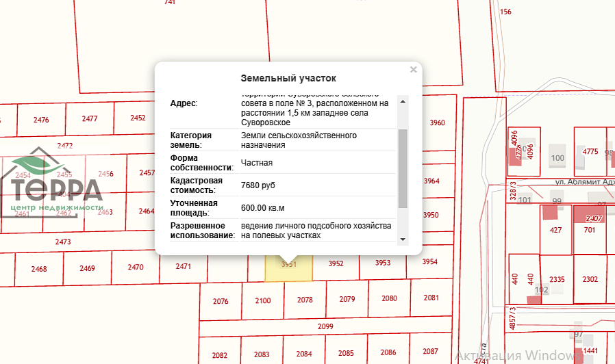Viewport: 615px width, 364px height.
Task: Click parcel 3960 right of the popup
Action: point(437,123)
